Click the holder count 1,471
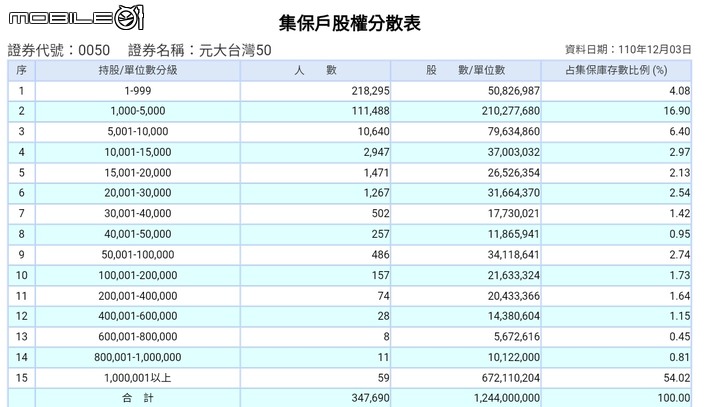The height and width of the screenshot is (407, 720). [377, 173]
